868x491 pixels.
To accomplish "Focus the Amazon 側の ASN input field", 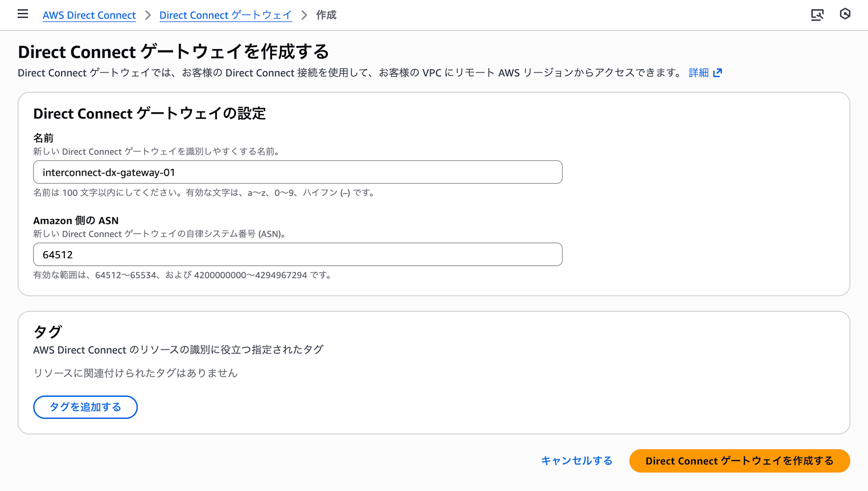I will (x=298, y=254).
